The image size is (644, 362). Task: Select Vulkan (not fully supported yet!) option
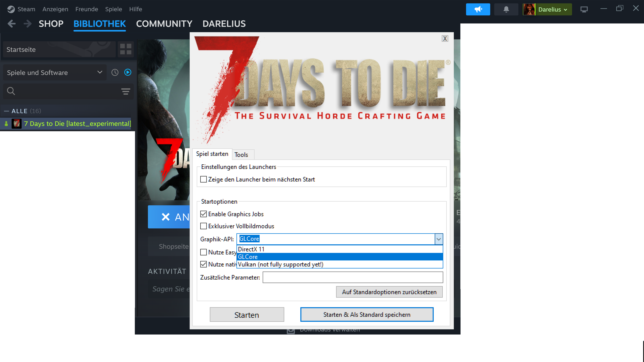pyautogui.click(x=340, y=264)
